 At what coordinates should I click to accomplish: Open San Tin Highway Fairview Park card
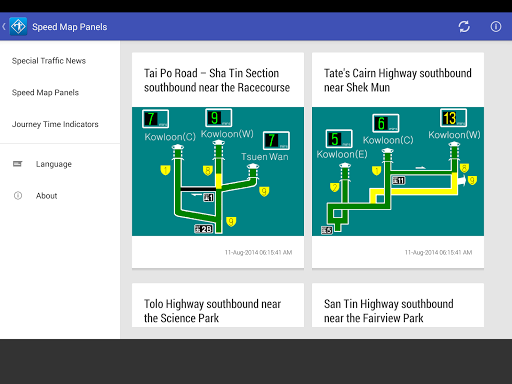pos(398,305)
